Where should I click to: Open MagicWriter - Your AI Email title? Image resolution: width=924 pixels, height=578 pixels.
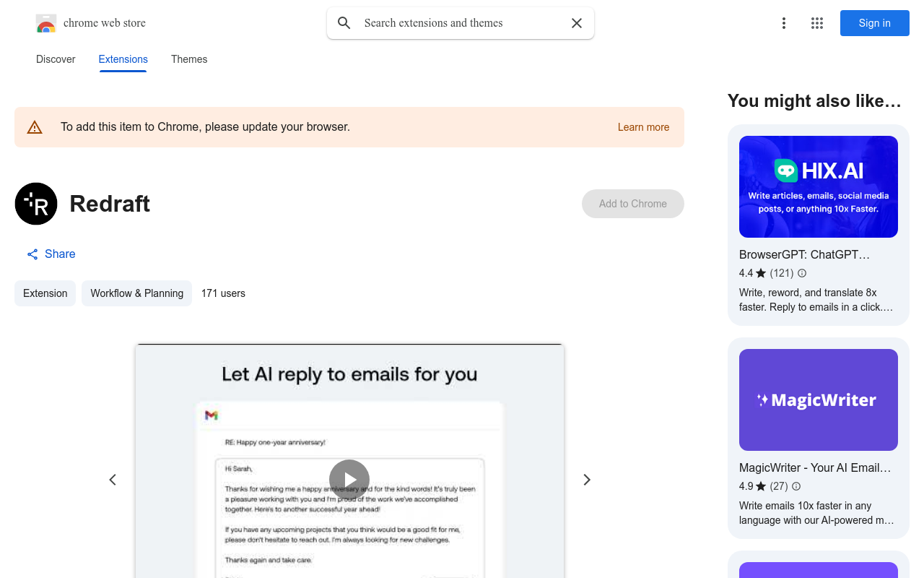[x=815, y=468]
